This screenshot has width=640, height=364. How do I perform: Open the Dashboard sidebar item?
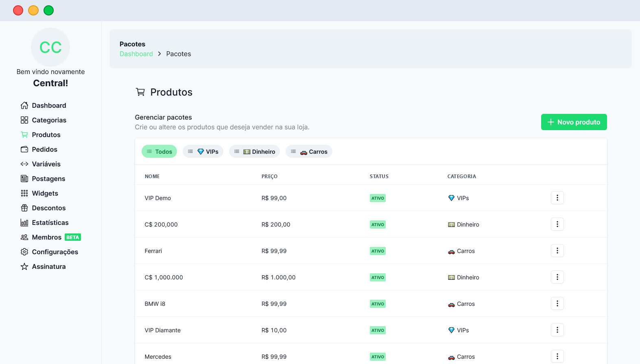coord(43,105)
